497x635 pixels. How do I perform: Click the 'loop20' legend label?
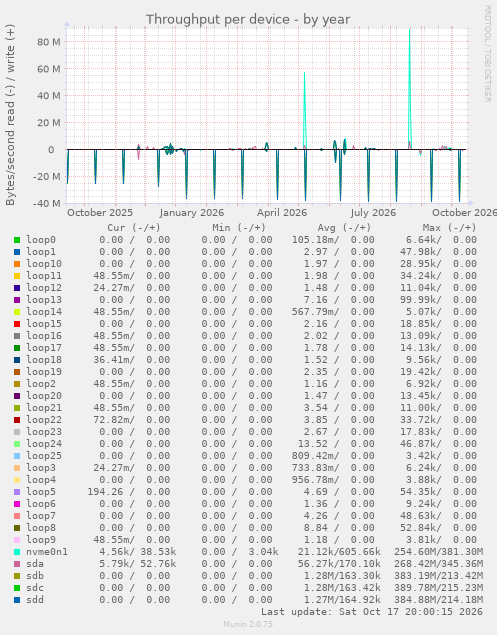44,396
